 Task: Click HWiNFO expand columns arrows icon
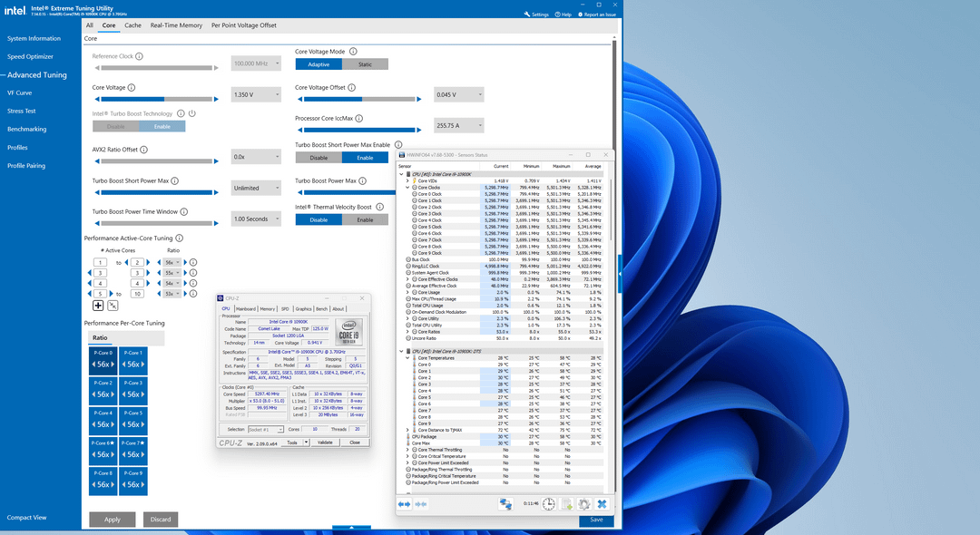[x=405, y=504]
